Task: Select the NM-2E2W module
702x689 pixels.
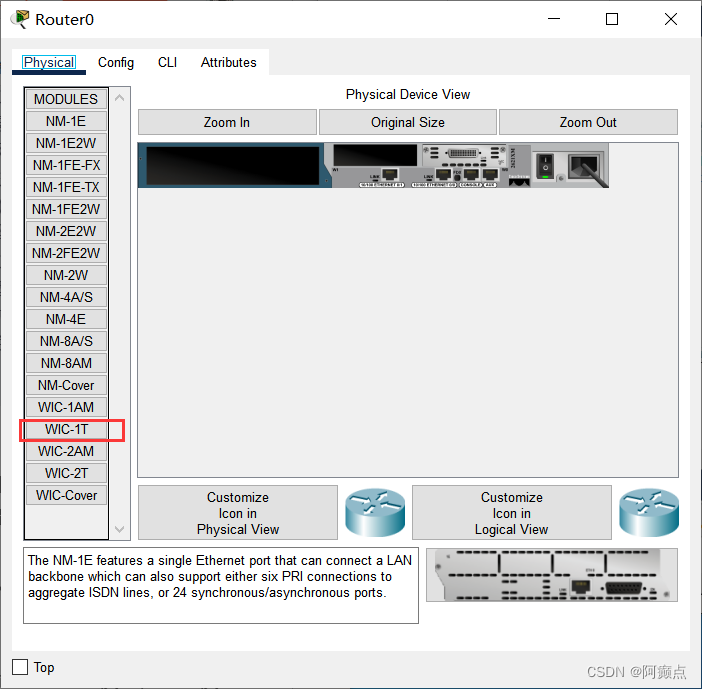Action: coord(66,231)
